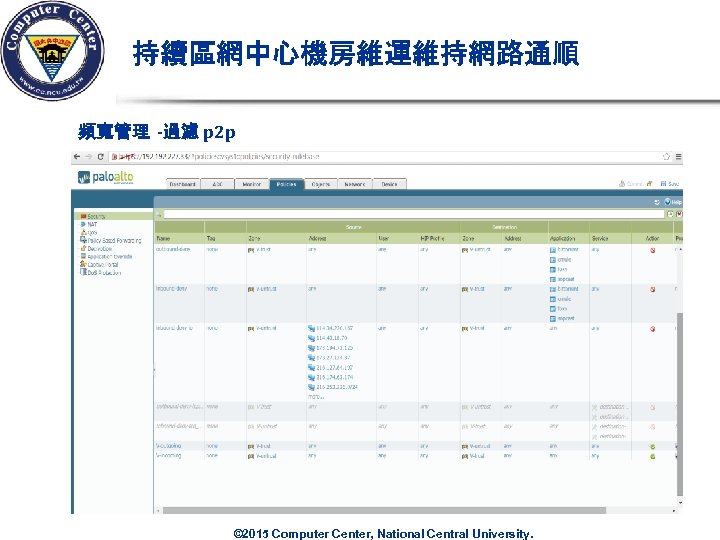720x540 pixels.
Task: Select NAT in the policies sidebar
Action: pyautogui.click(x=89, y=225)
